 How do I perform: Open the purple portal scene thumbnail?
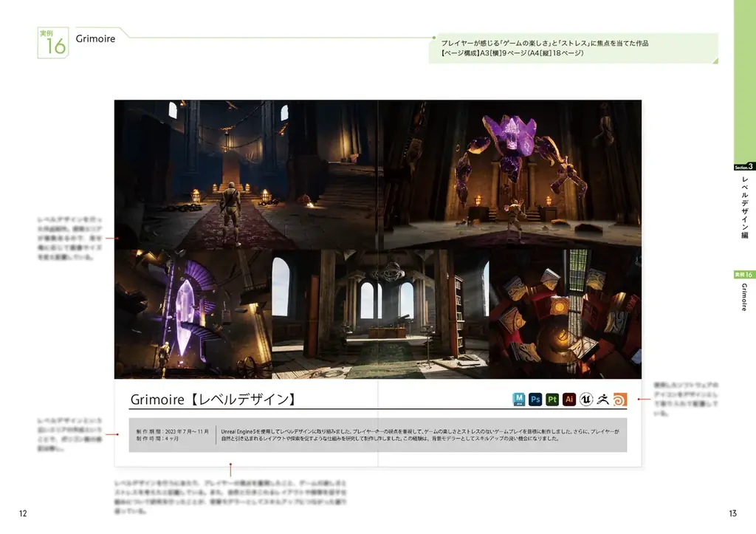[192, 310]
